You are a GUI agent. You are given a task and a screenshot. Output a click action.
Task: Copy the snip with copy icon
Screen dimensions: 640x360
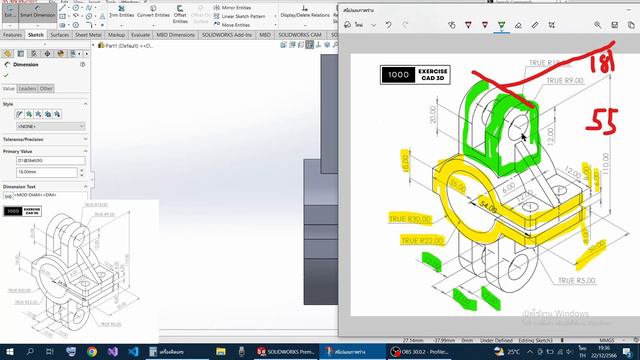631,25
